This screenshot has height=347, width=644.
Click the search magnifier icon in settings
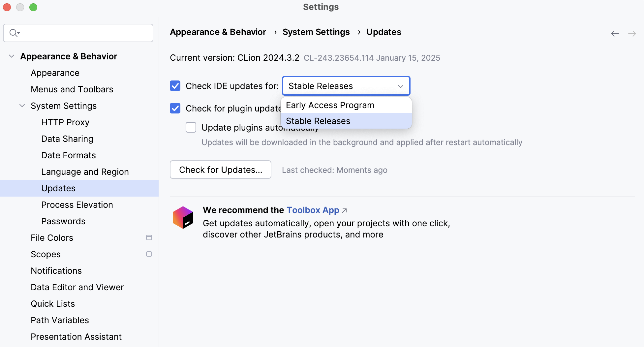click(14, 33)
